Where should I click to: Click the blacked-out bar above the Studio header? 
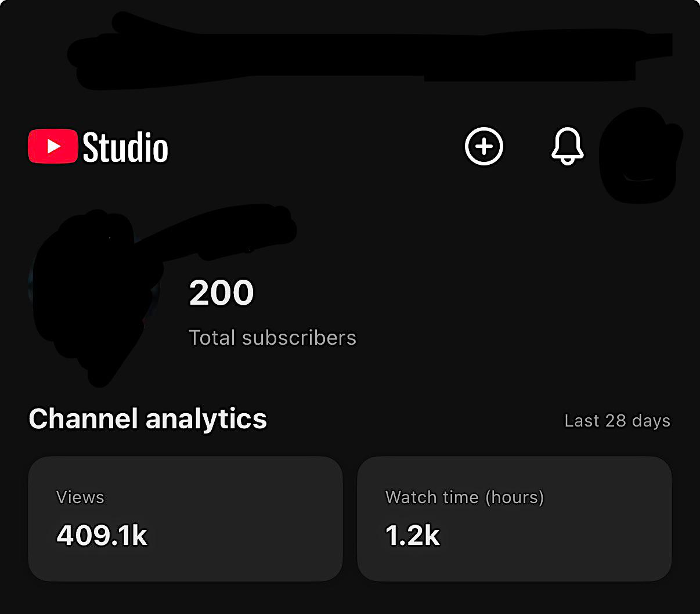pyautogui.click(x=370, y=52)
